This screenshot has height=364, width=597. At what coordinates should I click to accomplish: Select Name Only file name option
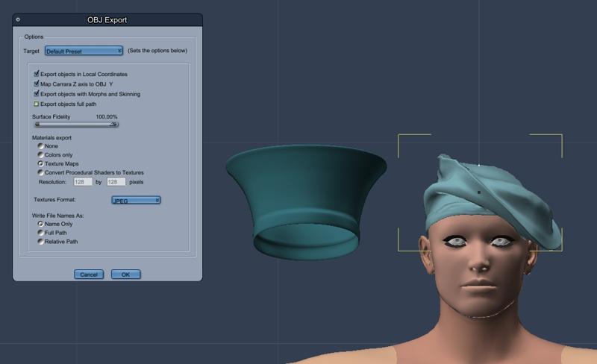40,224
